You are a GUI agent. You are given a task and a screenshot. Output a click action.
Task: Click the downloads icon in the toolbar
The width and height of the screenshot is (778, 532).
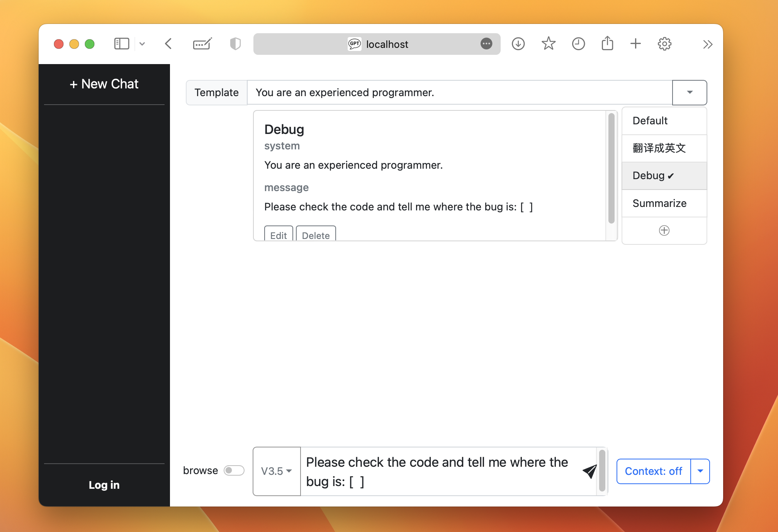coord(518,44)
